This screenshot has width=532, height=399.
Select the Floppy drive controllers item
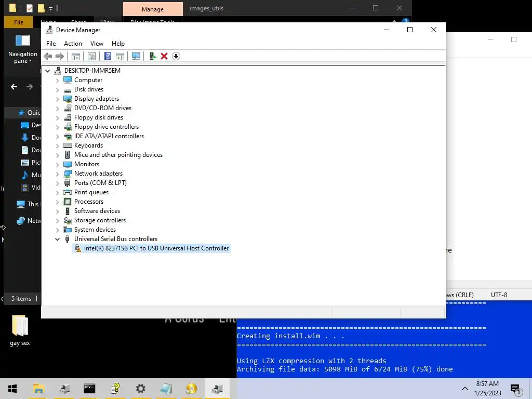coord(107,127)
